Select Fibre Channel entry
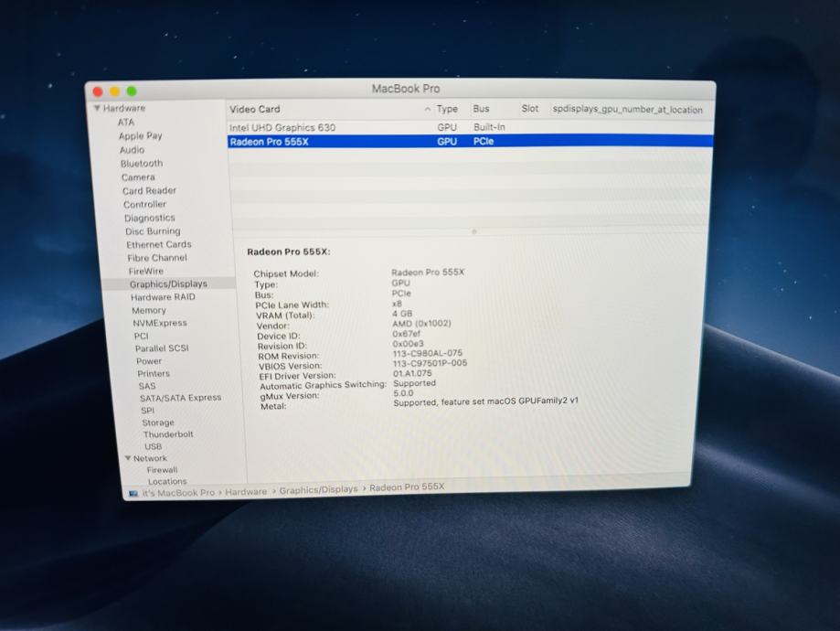This screenshot has width=840, height=631. [x=157, y=258]
